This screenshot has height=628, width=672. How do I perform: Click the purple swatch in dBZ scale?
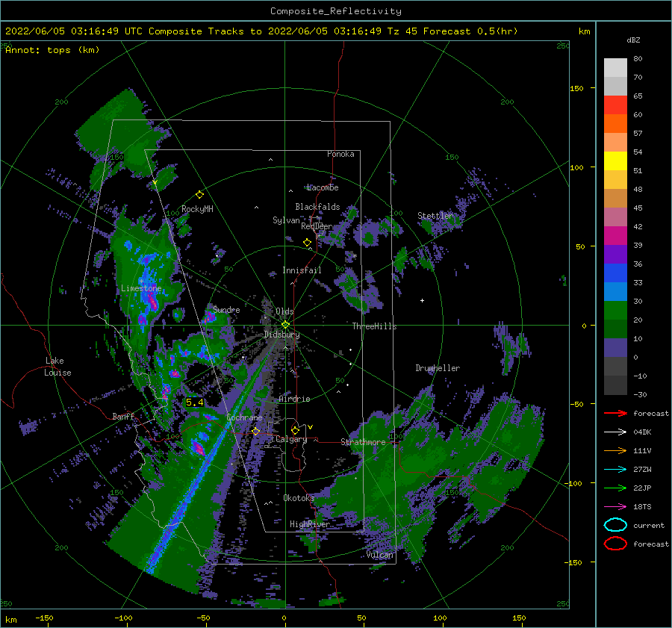click(615, 254)
